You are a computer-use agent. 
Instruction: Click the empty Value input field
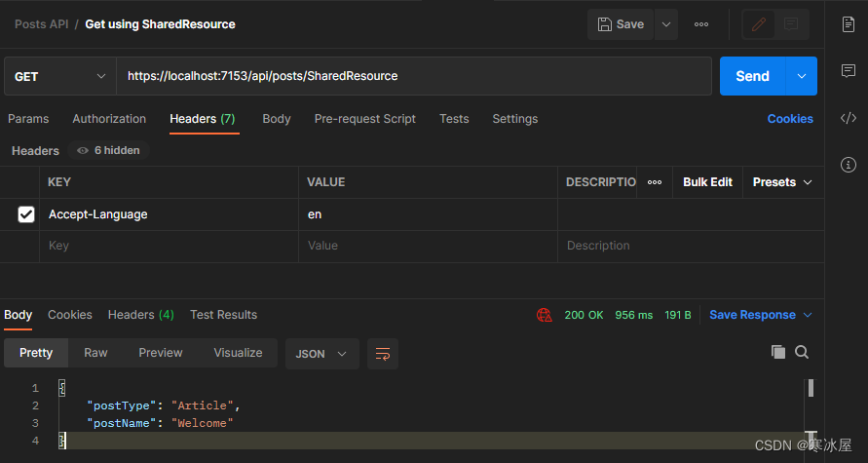click(x=428, y=246)
